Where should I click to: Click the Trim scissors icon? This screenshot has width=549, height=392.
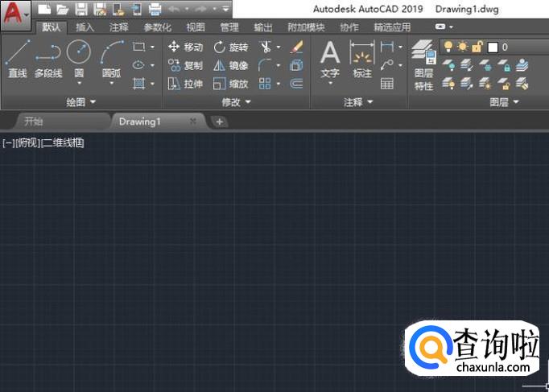tap(266, 47)
